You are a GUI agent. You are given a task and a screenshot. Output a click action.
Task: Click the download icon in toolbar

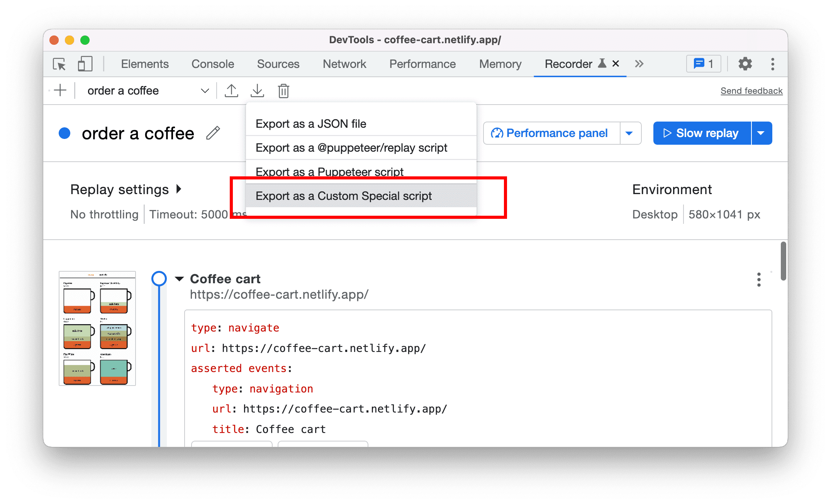click(x=258, y=90)
